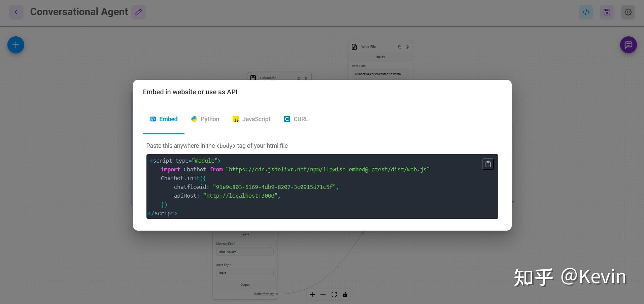
Task: Copy the embed code to clipboard
Action: [488, 164]
